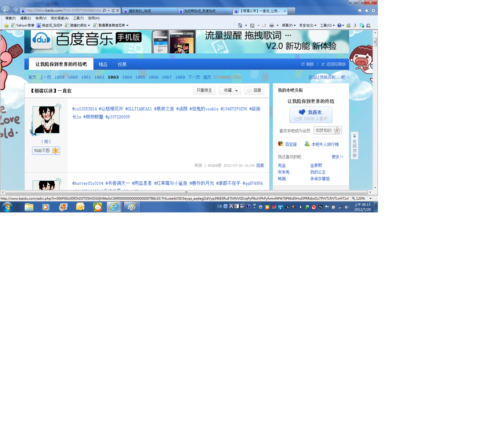Launch the media player from the taskbar
Screen dimensions: 488x448
pos(46,207)
